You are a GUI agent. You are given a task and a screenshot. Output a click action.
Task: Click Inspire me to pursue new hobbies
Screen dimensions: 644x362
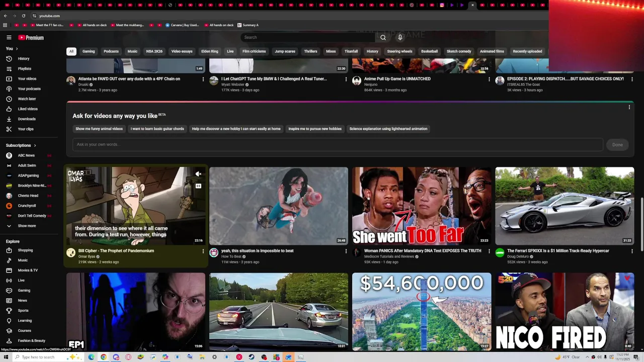click(315, 129)
